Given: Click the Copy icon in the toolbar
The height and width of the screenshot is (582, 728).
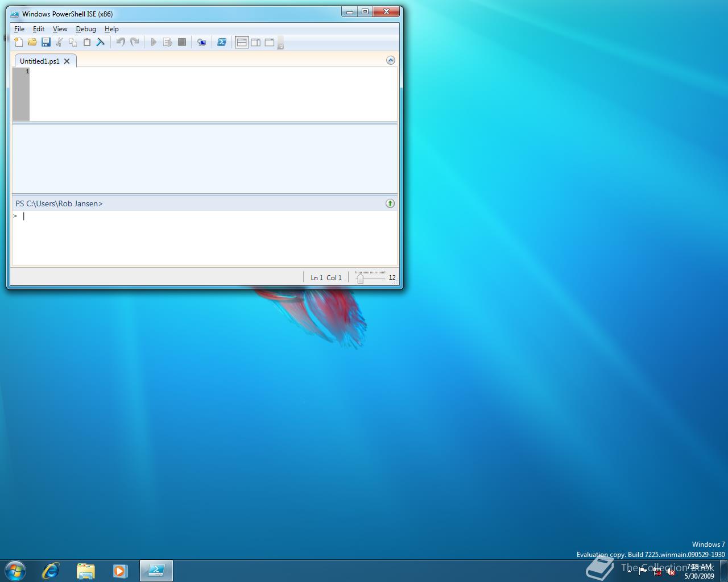Looking at the screenshot, I should click(73, 42).
